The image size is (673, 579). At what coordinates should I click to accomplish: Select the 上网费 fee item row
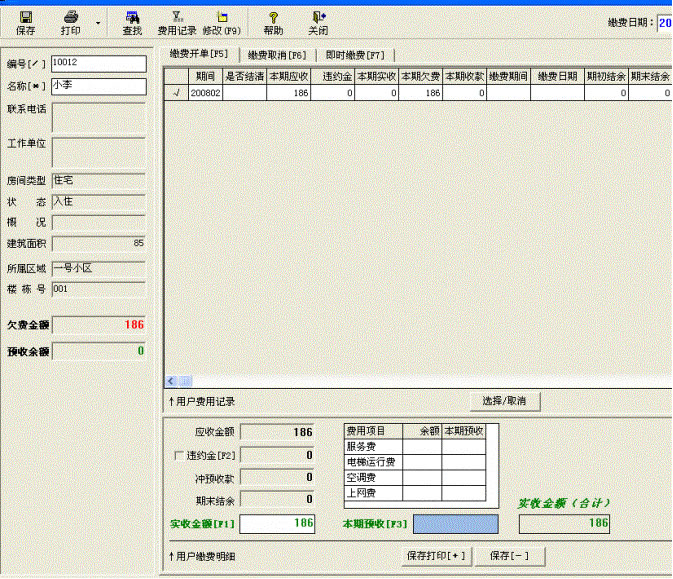415,493
